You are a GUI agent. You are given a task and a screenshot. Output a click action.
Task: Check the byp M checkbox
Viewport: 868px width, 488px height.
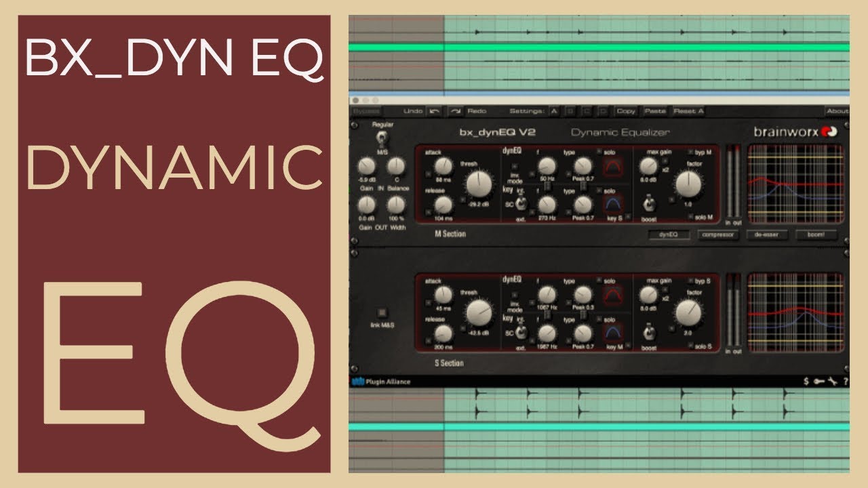691,151
